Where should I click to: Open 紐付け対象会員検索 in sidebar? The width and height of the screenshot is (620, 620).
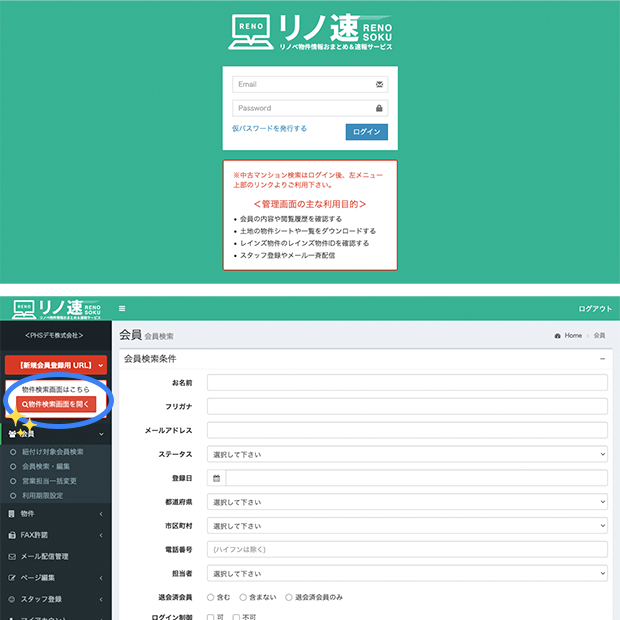53,452
